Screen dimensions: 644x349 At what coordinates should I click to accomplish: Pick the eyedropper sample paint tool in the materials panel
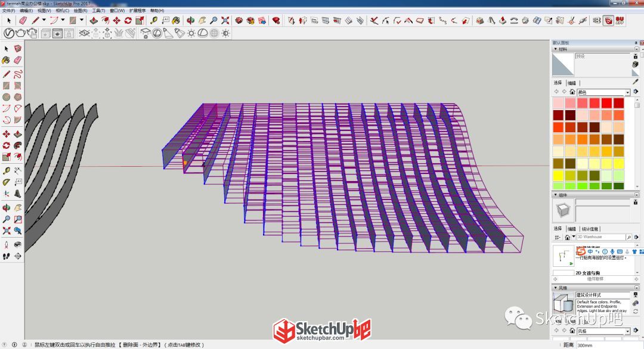(636, 82)
